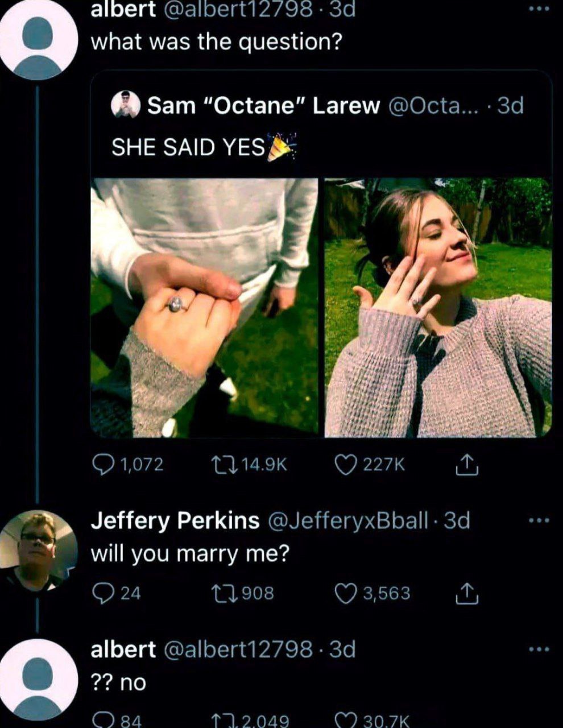
Task: Reply to Jeffery Perkins' tweet
Action: point(101,593)
